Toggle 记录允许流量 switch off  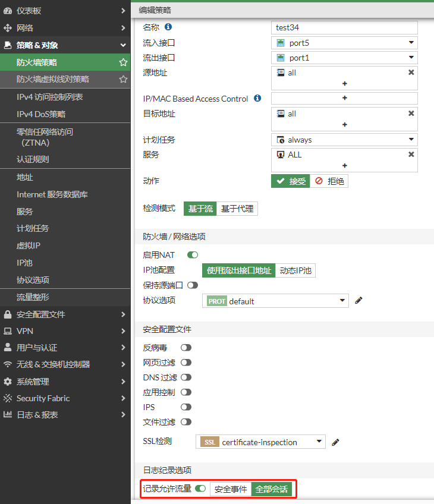(200, 489)
